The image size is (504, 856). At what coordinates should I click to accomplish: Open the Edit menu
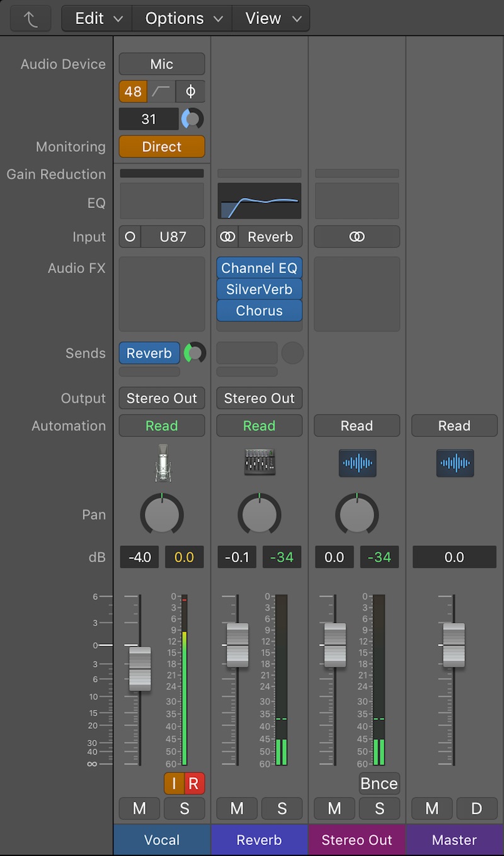98,18
